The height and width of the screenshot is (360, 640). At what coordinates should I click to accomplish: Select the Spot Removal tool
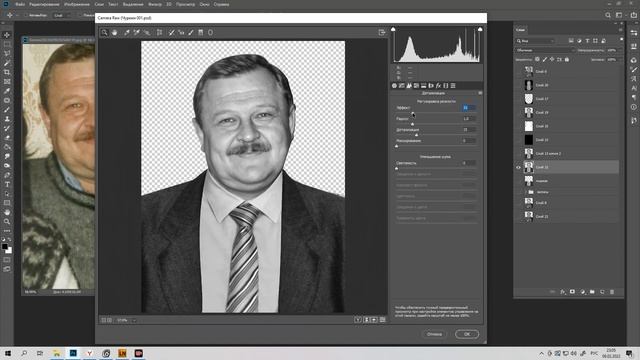tap(171, 33)
